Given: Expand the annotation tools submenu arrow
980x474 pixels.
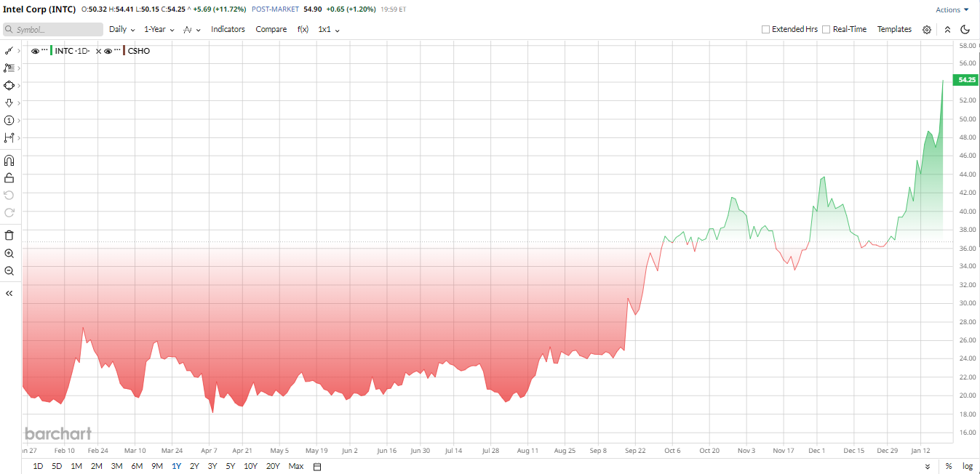Looking at the screenshot, I should tap(18, 68).
